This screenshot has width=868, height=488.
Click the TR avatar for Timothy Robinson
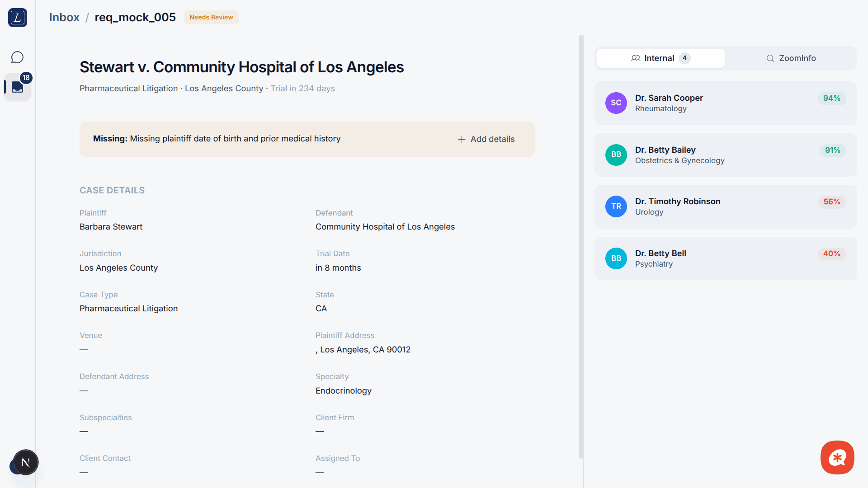pos(616,206)
